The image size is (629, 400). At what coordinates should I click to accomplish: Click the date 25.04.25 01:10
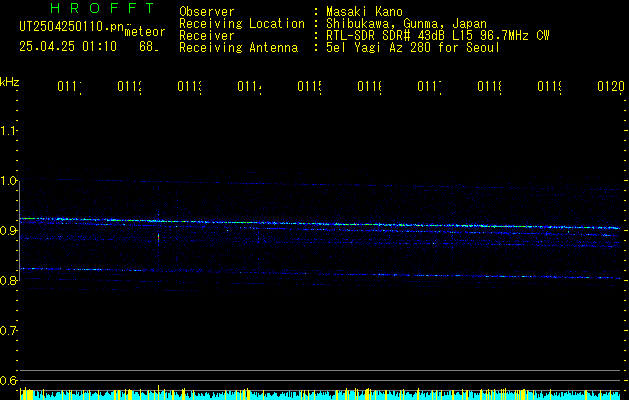(x=68, y=47)
